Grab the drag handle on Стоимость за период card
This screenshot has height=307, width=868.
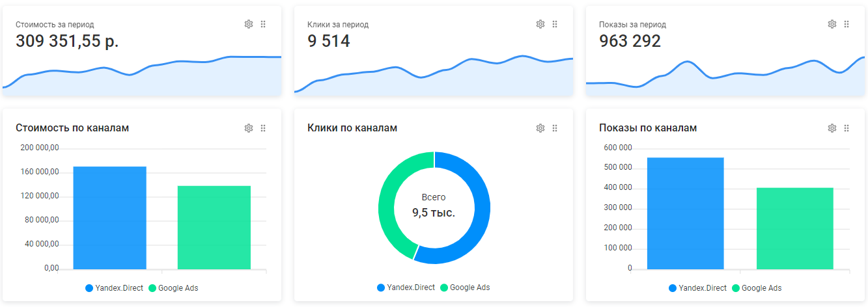point(263,24)
